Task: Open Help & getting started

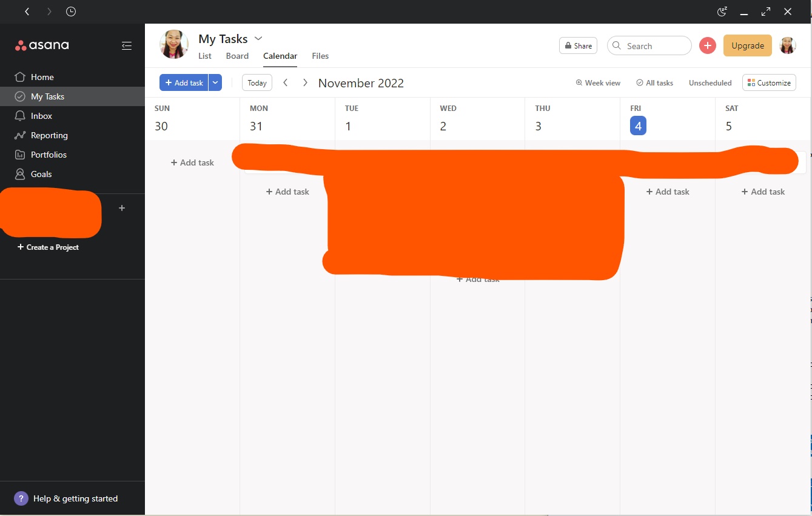Action: [66, 498]
